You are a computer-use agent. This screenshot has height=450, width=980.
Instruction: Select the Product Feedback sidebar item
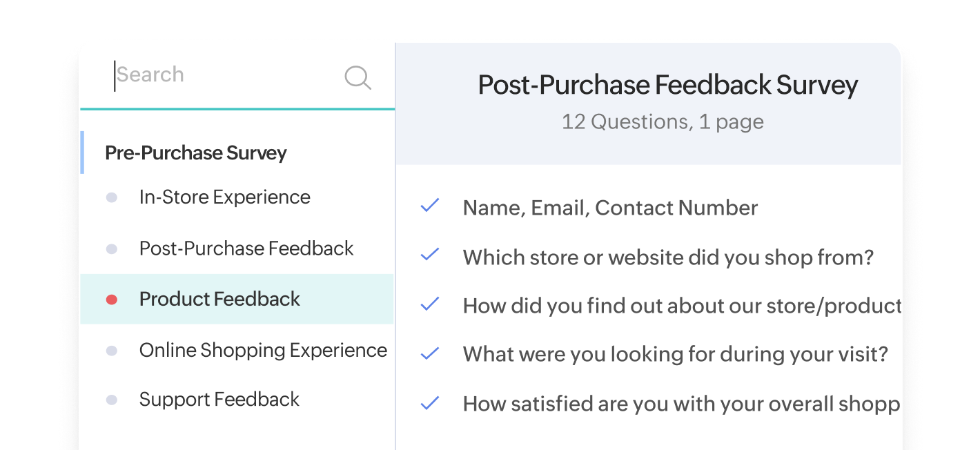tap(219, 299)
